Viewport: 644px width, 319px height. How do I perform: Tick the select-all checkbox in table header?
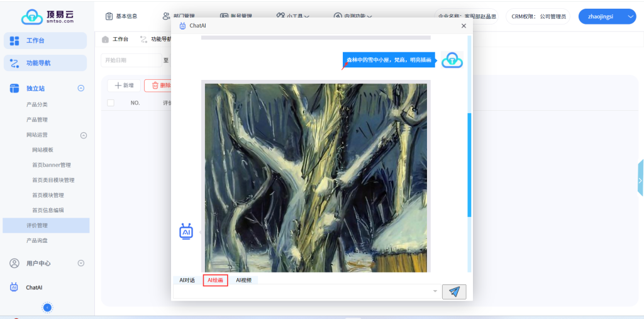point(111,103)
